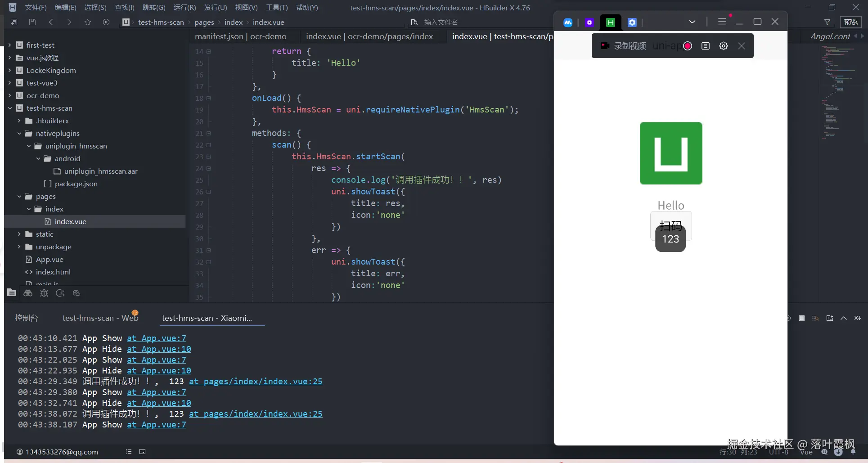The image size is (868, 463).
Task: Expand the first-test project
Action: [10, 45]
